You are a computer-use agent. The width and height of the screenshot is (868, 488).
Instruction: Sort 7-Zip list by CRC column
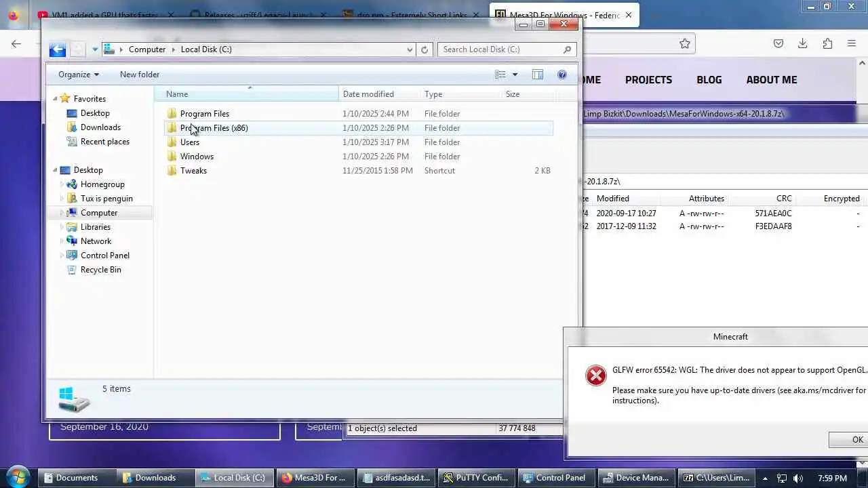784,199
